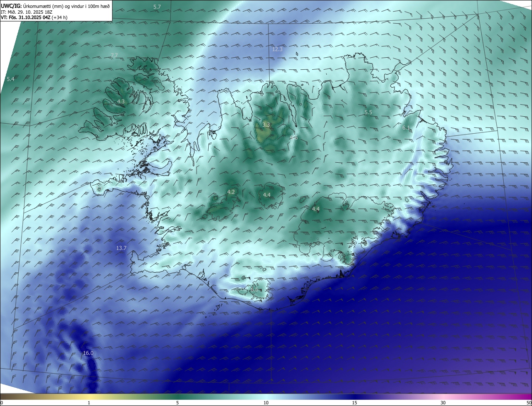
Task: Click the 50 tick on the colour scale
Action: click(x=529, y=403)
